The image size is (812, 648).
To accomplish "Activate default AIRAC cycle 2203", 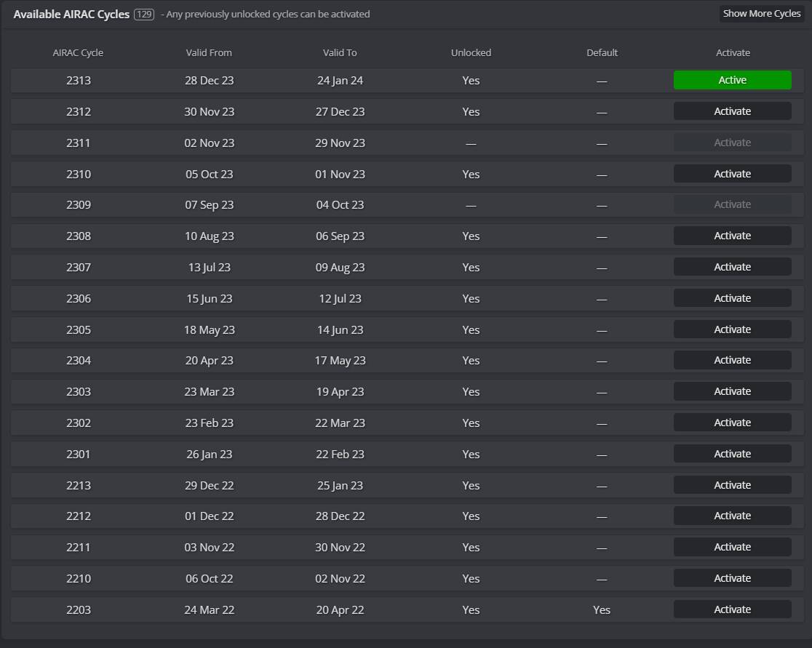I will coord(732,609).
